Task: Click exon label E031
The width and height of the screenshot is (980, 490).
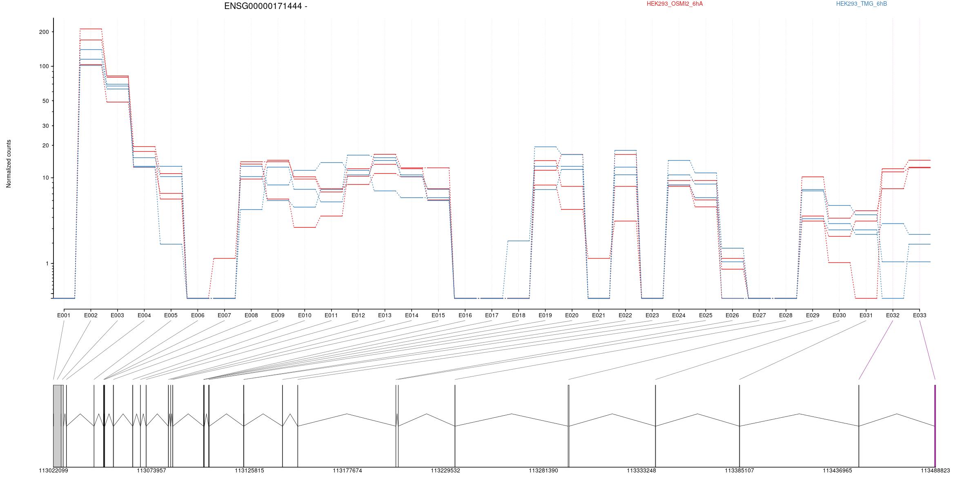Action: point(866,315)
